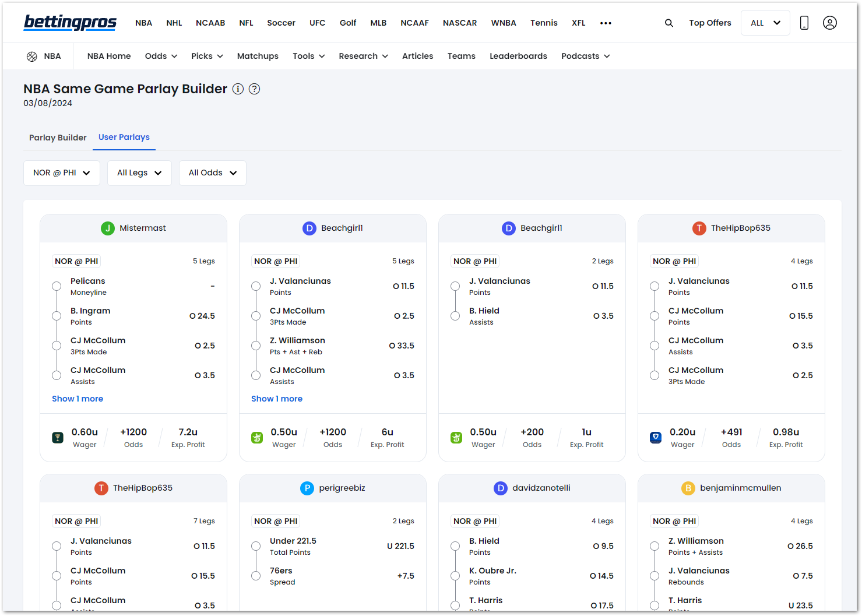
Task: Open the WNBA section
Action: (504, 23)
